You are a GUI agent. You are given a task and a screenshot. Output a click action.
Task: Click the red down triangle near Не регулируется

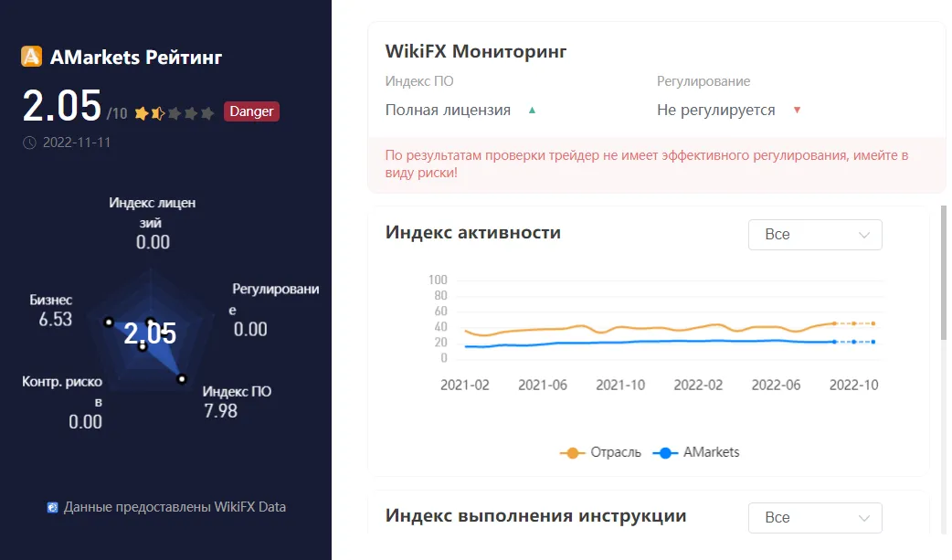coord(798,110)
